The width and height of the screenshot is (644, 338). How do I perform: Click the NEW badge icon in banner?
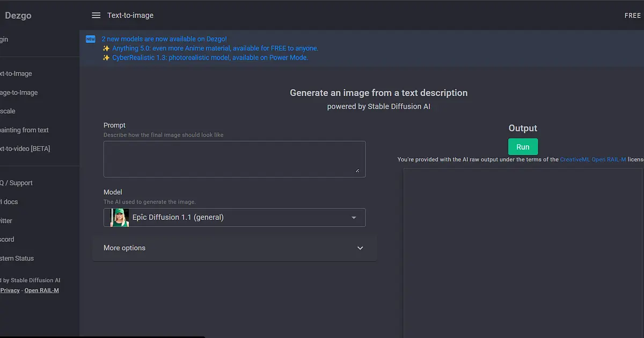[90, 39]
